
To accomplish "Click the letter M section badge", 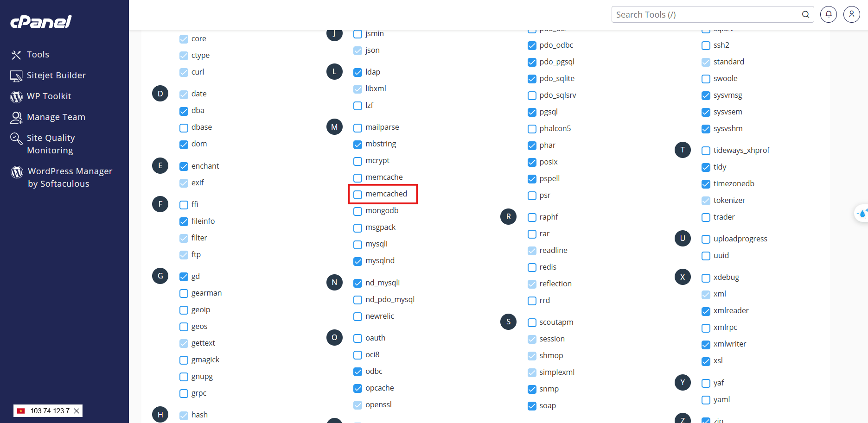I will click(x=334, y=127).
